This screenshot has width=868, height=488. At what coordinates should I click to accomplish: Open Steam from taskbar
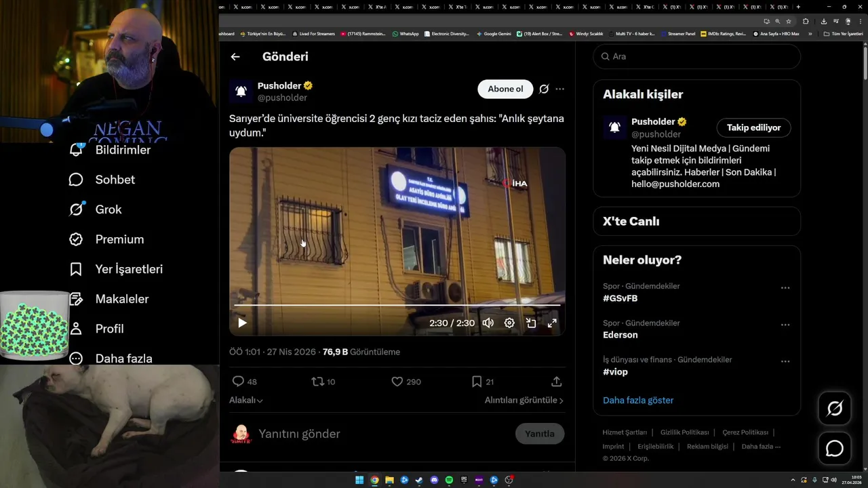(x=419, y=480)
